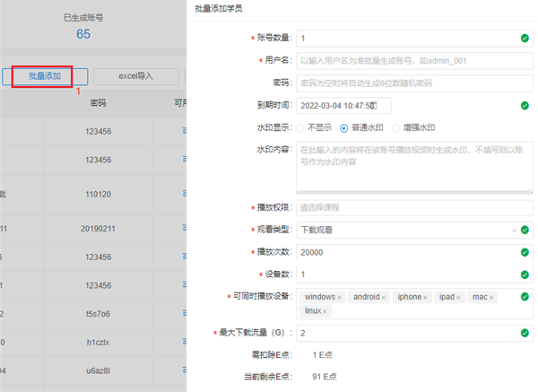This screenshot has width=538, height=392.
Task: Remove the ipad device tag
Action: click(x=458, y=297)
